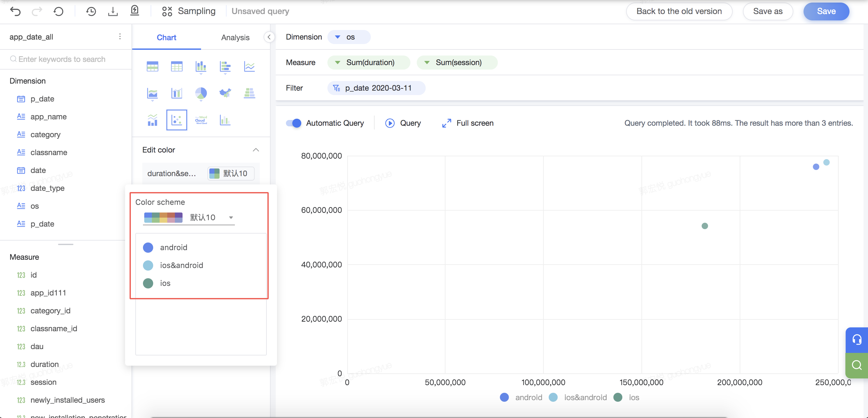Select newly_installed_users measure field
This screenshot has height=418, width=868.
pyautogui.click(x=67, y=400)
